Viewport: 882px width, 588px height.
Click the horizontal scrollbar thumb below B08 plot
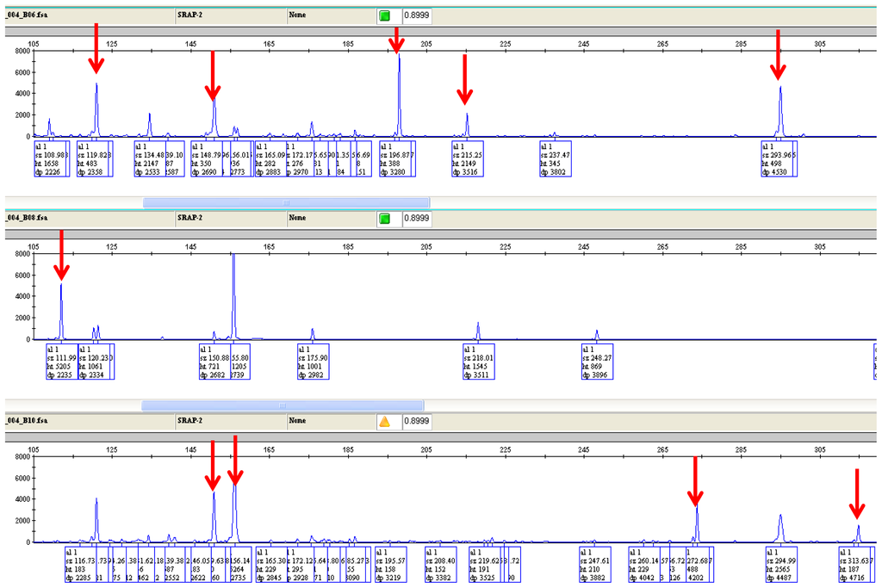click(x=282, y=405)
